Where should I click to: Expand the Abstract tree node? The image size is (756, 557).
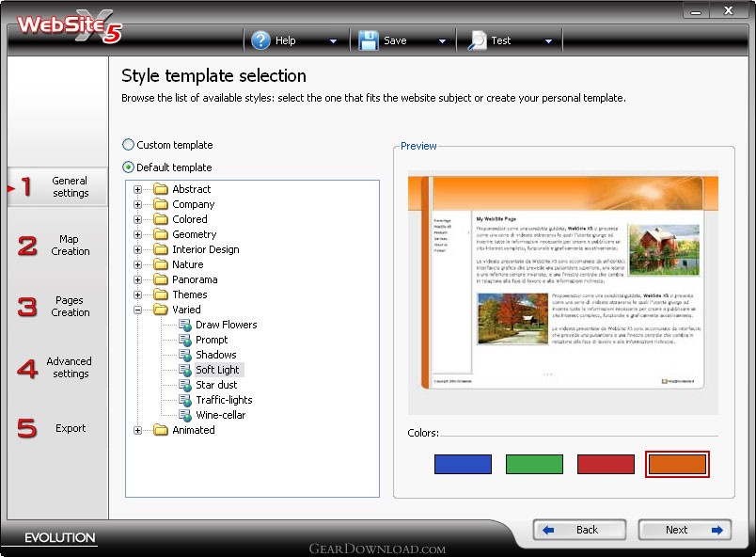[137, 189]
